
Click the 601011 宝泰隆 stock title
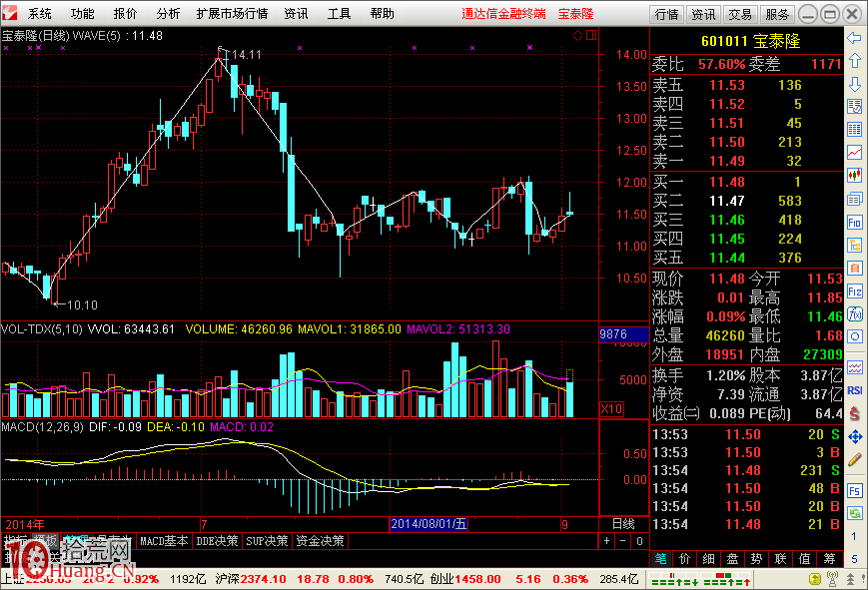(750, 41)
